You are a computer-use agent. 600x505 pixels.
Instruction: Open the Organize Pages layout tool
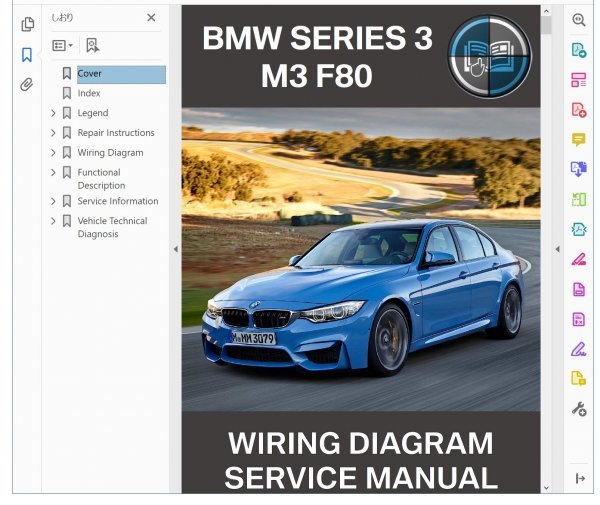(579, 80)
